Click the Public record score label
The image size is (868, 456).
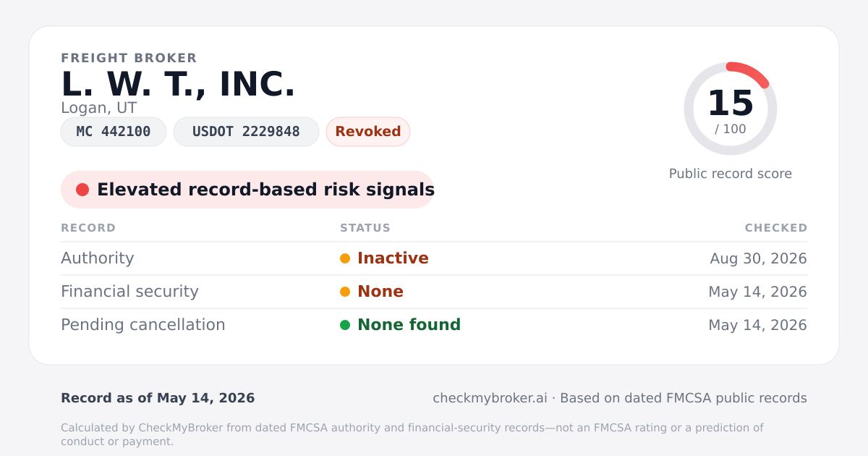731,174
